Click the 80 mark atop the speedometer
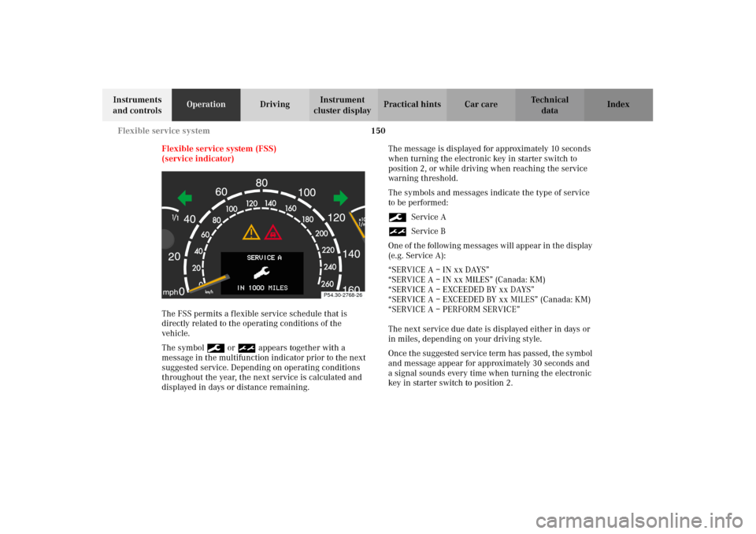 coord(261,183)
